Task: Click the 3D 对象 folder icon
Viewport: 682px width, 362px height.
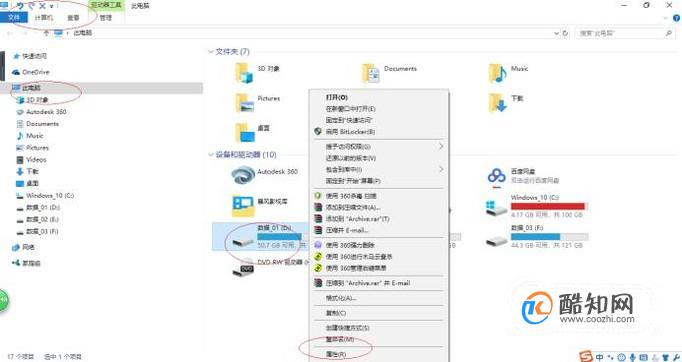Action: (244, 73)
